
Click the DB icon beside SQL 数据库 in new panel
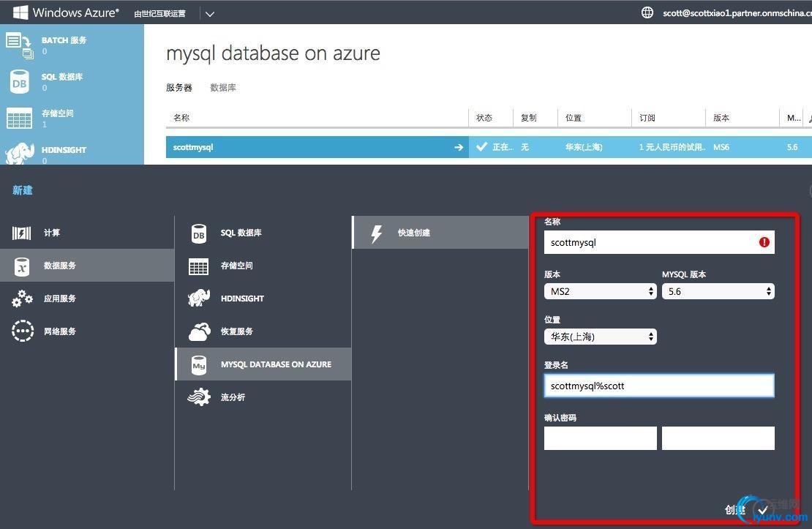tap(199, 233)
